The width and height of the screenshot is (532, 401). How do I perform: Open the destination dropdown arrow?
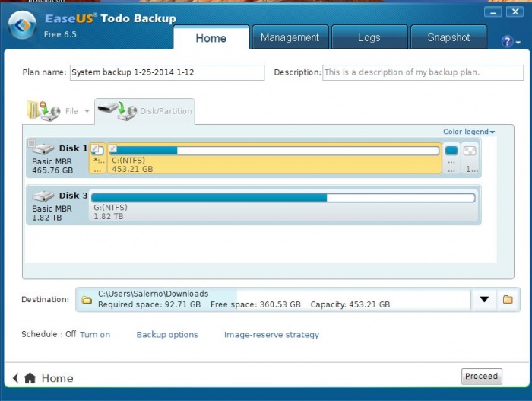(x=484, y=299)
